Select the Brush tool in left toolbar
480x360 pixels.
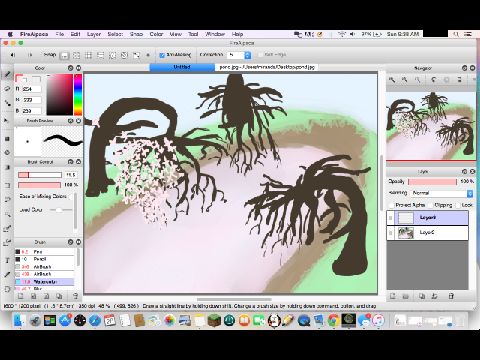(7, 74)
